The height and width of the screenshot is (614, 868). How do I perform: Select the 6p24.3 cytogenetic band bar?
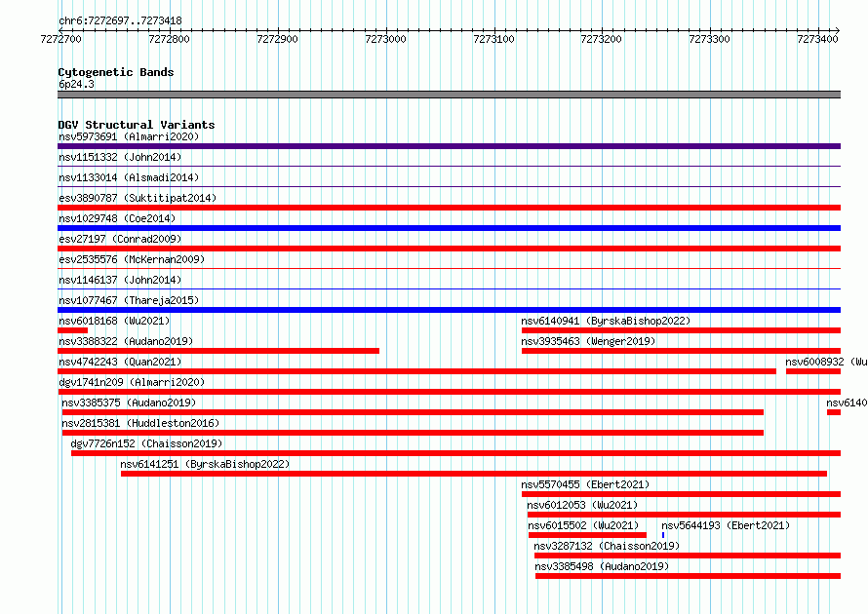click(x=449, y=95)
